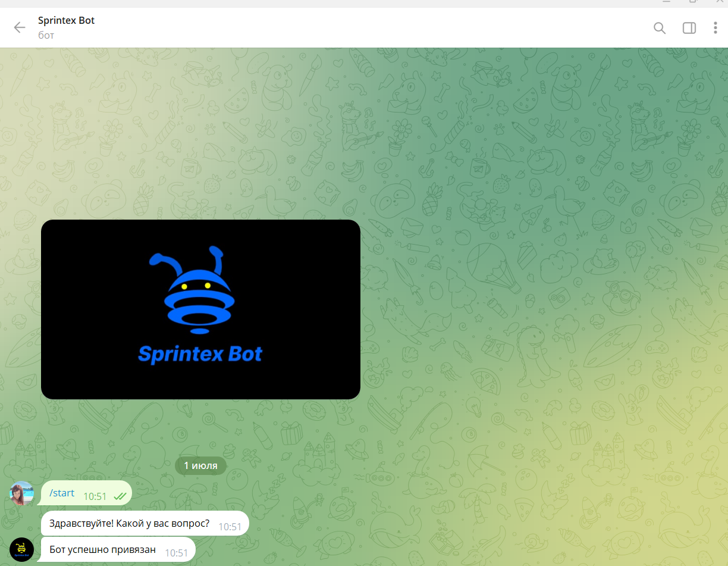
Task: Open search in this chat
Action: pyautogui.click(x=660, y=28)
